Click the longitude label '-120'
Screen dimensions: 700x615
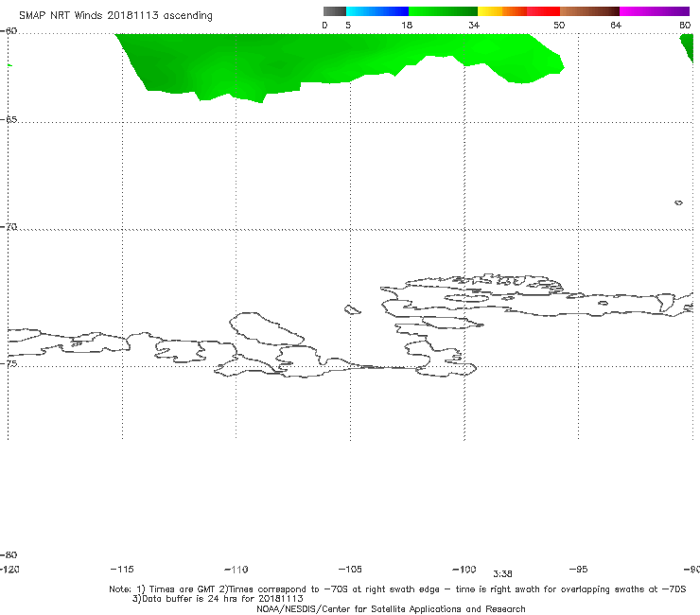coord(9,569)
